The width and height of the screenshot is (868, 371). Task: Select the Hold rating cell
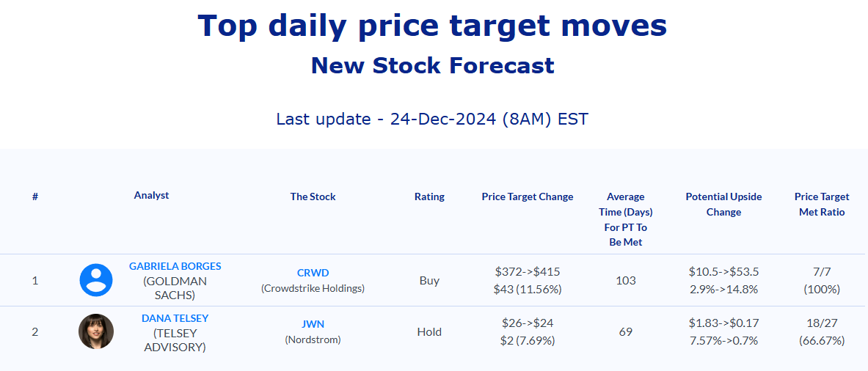point(429,332)
